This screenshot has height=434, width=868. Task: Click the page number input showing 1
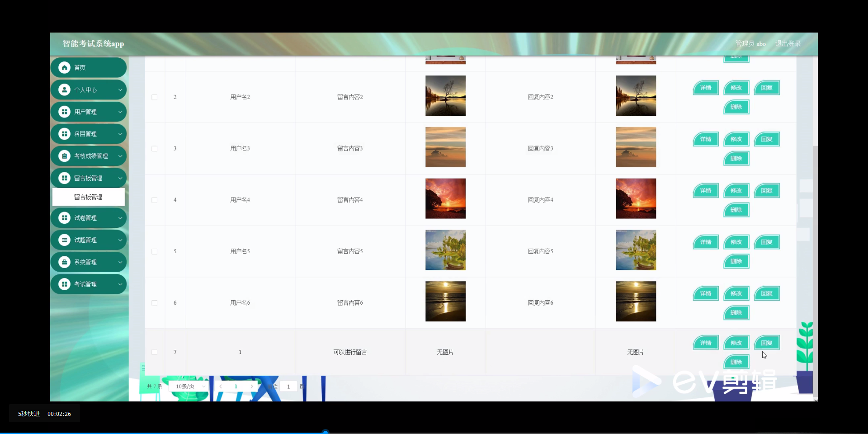point(288,387)
